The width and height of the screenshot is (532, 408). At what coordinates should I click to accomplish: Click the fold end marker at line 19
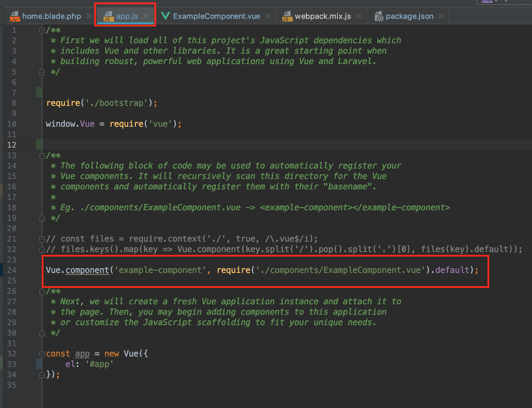(42, 218)
